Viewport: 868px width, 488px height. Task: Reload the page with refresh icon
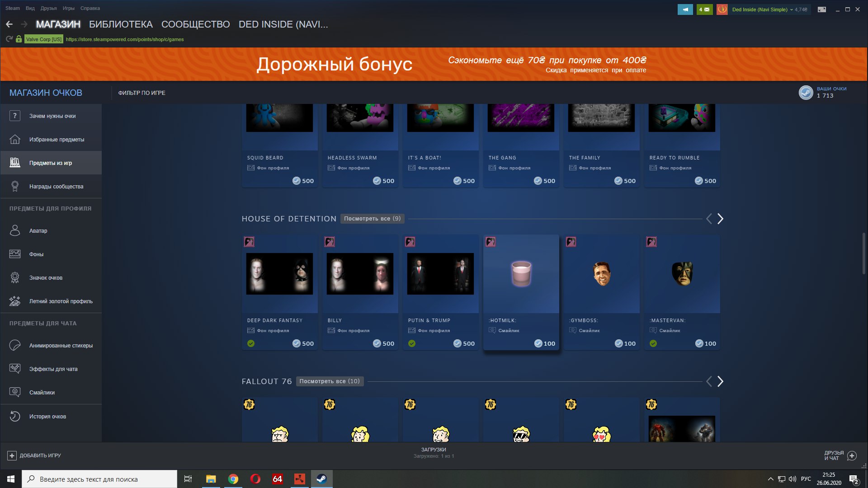[9, 39]
